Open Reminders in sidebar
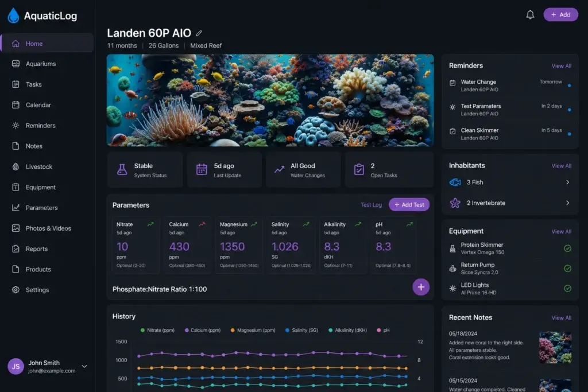588x392 pixels. [x=47, y=126]
